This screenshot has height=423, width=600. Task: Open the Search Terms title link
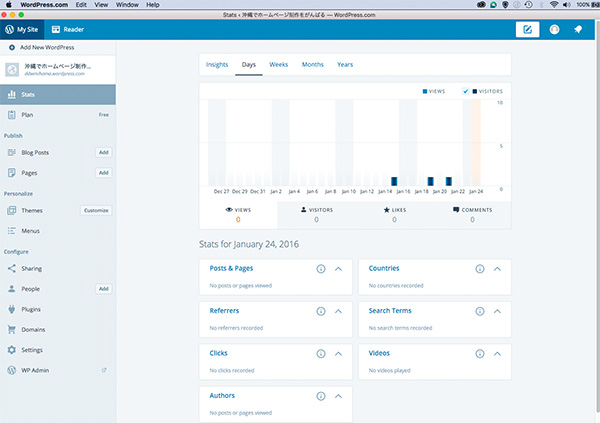coord(390,310)
